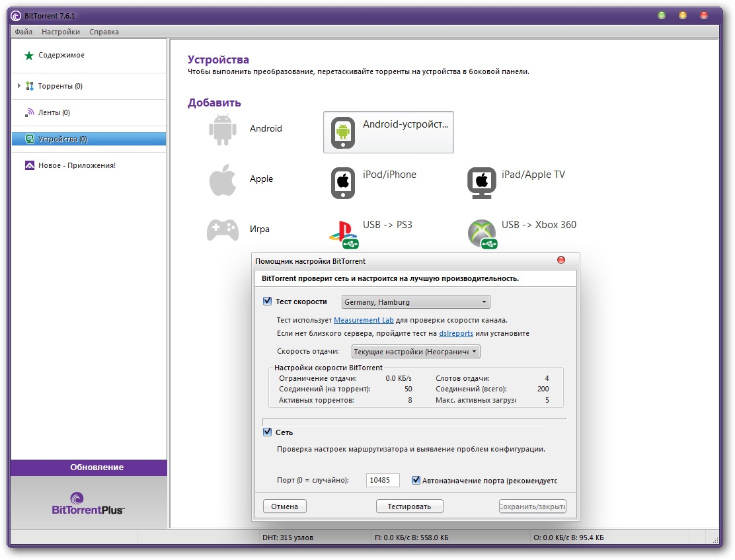
Task: Open the Файл menu
Action: 23,32
